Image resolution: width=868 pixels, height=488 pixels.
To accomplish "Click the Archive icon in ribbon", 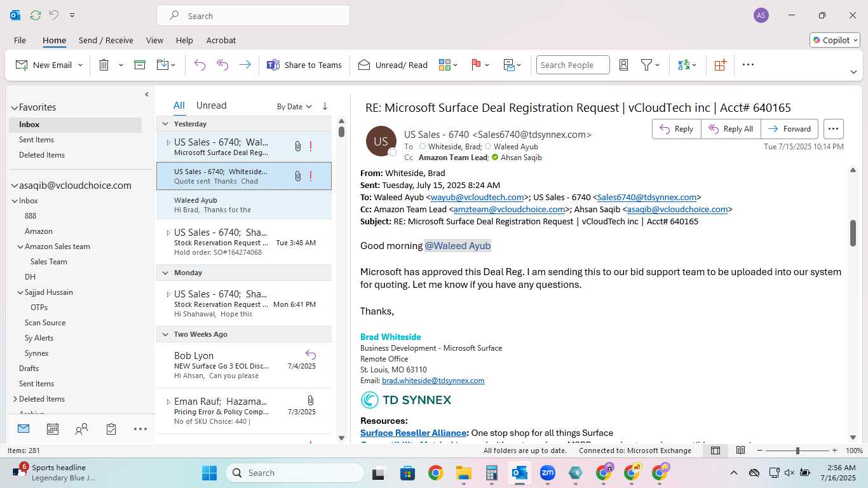I will coord(140,65).
